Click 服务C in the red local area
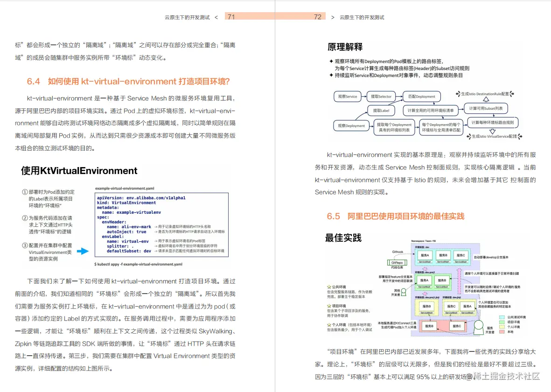This screenshot has width=551, height=392. coord(457,326)
